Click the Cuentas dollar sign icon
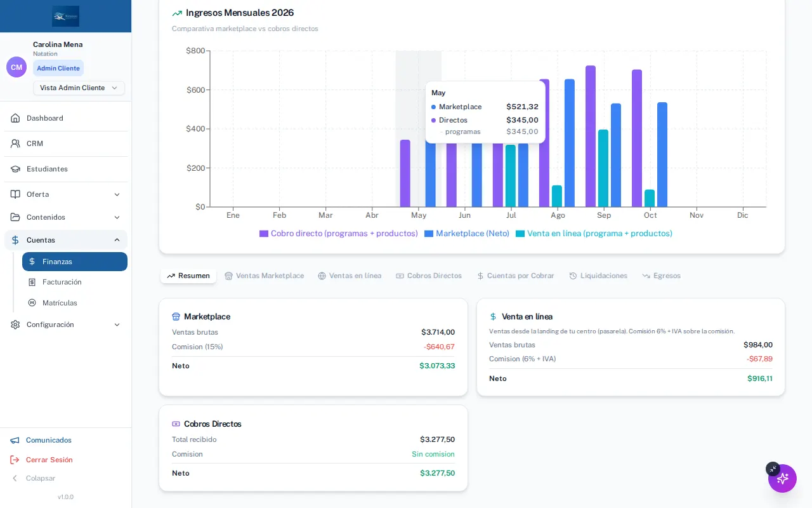Image resolution: width=812 pixels, height=508 pixels. [15, 240]
